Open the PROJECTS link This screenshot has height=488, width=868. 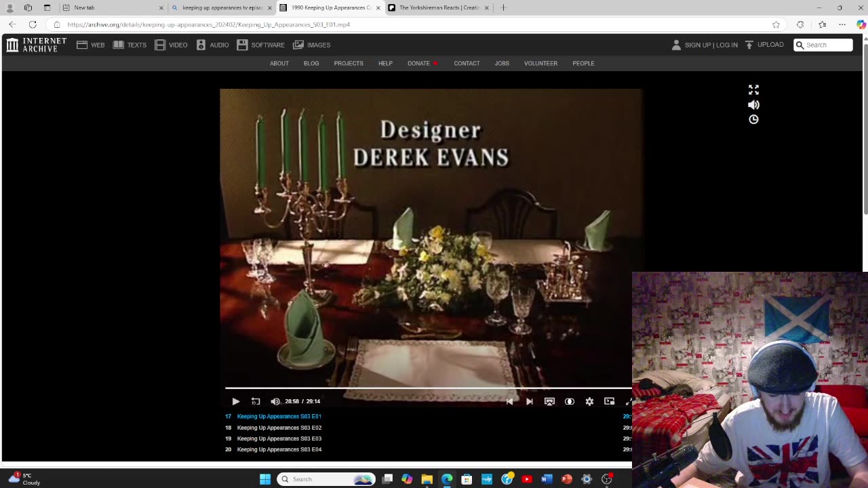(349, 63)
